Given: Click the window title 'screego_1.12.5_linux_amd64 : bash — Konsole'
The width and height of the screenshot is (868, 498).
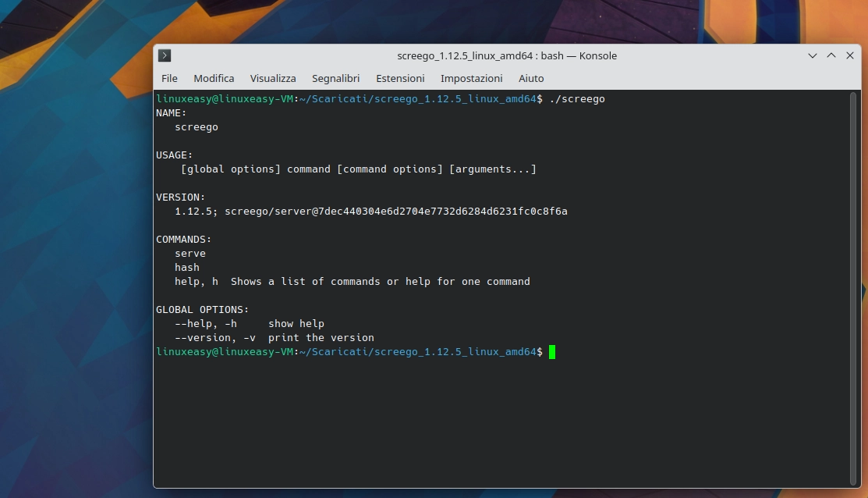Looking at the screenshot, I should (506, 55).
